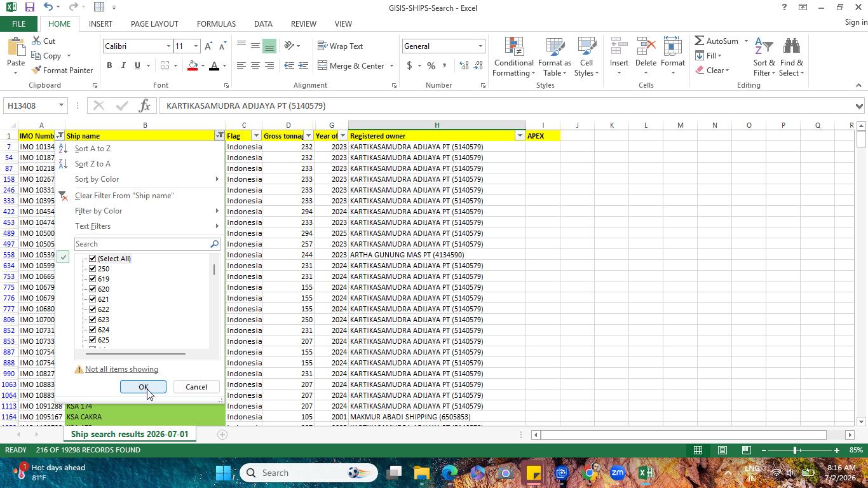The width and height of the screenshot is (868, 488).
Task: Decrease font size with the small A icon
Action: point(222,46)
